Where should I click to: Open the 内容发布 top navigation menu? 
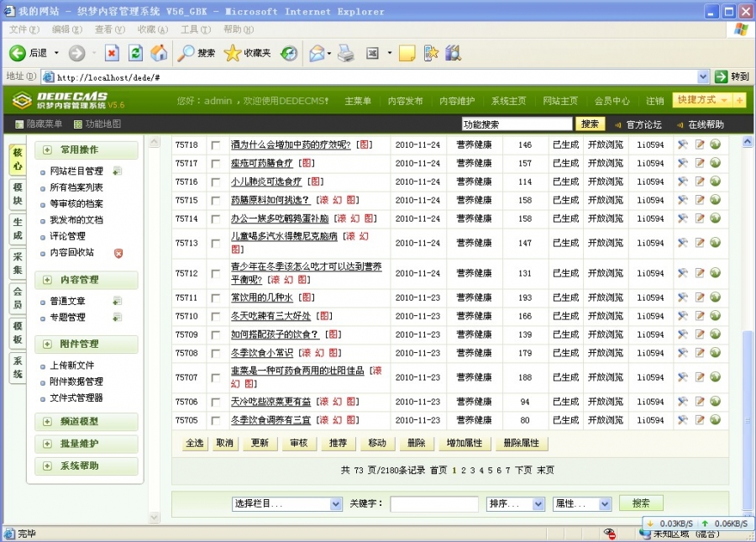[405, 101]
